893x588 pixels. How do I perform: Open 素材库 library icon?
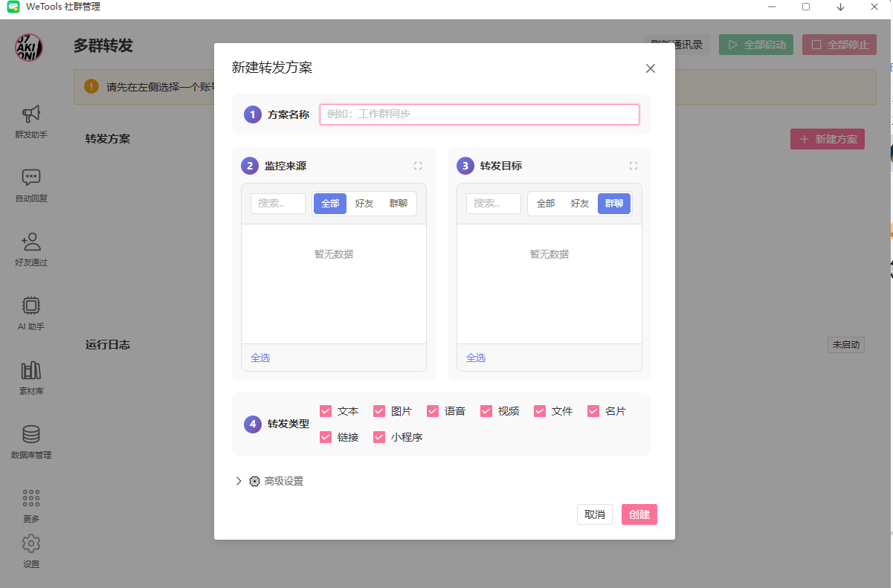coord(31,370)
